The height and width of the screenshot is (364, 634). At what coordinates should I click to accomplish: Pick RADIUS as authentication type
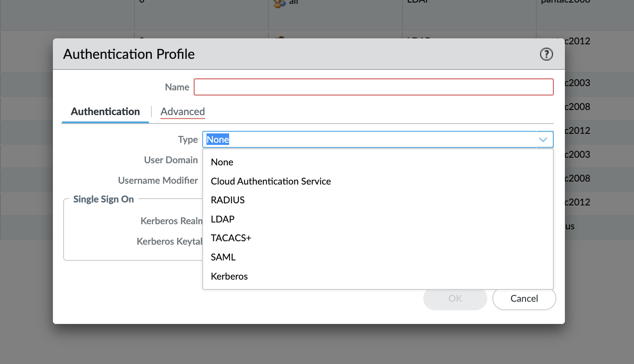(x=228, y=200)
